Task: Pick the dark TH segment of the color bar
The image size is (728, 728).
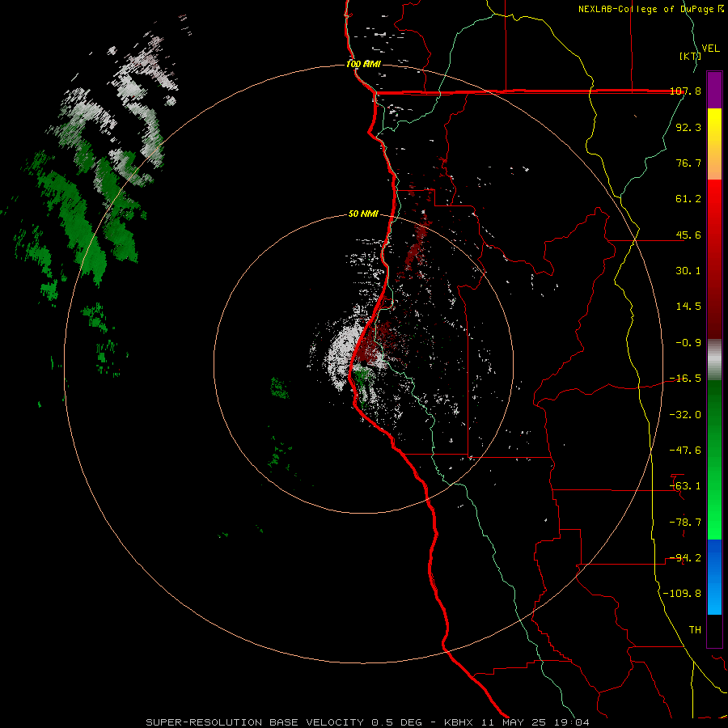Action: pos(714,631)
